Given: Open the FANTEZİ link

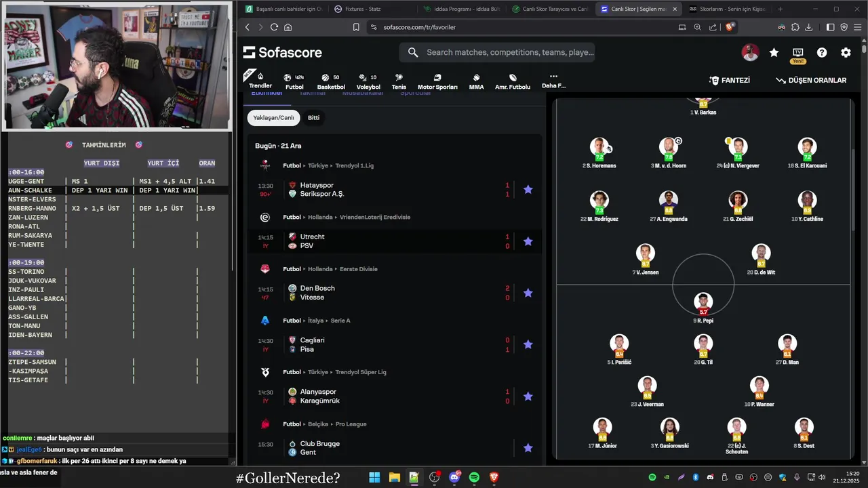Looking at the screenshot, I should [729, 80].
